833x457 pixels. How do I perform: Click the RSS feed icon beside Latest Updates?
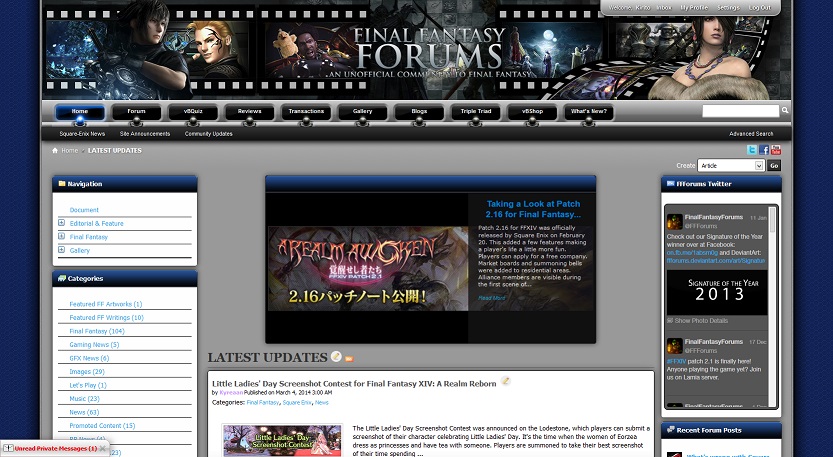click(349, 358)
